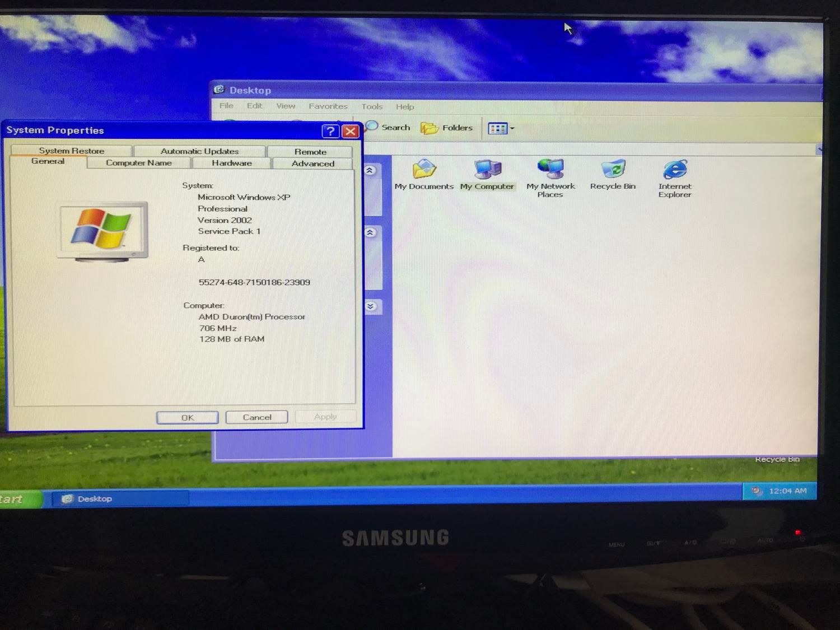
Task: Switch to the Advanced tab
Action: pos(312,164)
